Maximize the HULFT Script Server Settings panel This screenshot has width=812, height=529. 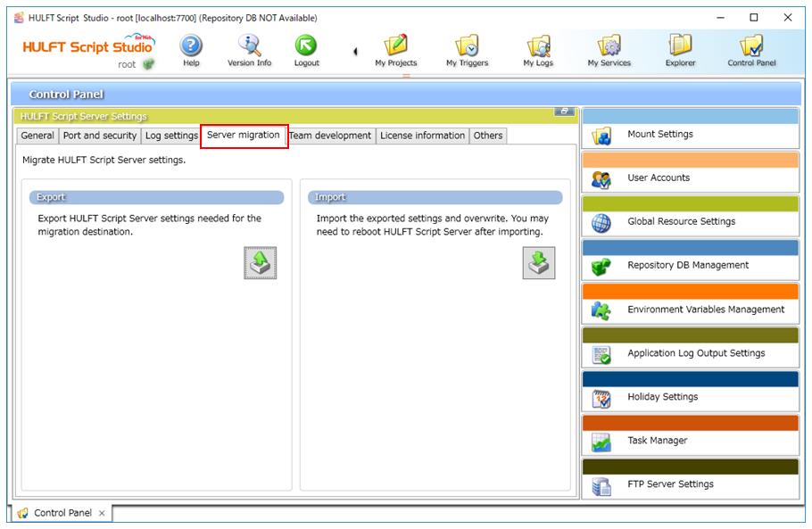point(564,112)
